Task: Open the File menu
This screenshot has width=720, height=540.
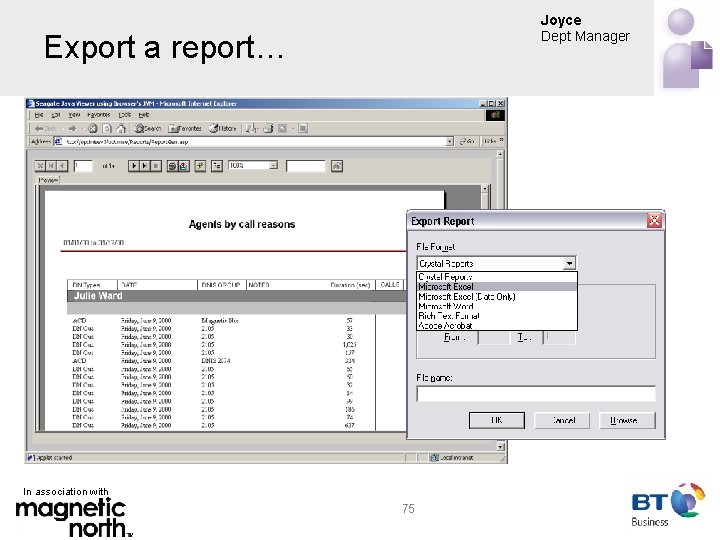Action: [x=39, y=115]
